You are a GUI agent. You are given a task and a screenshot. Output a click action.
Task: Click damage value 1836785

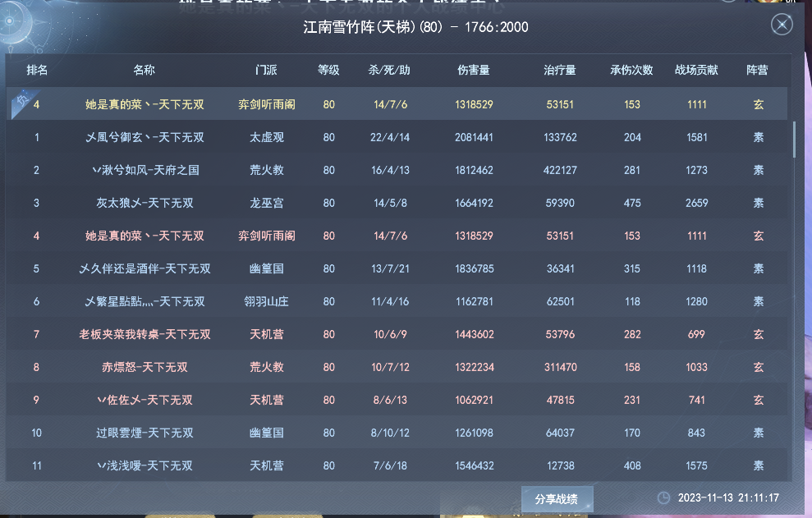pyautogui.click(x=475, y=268)
